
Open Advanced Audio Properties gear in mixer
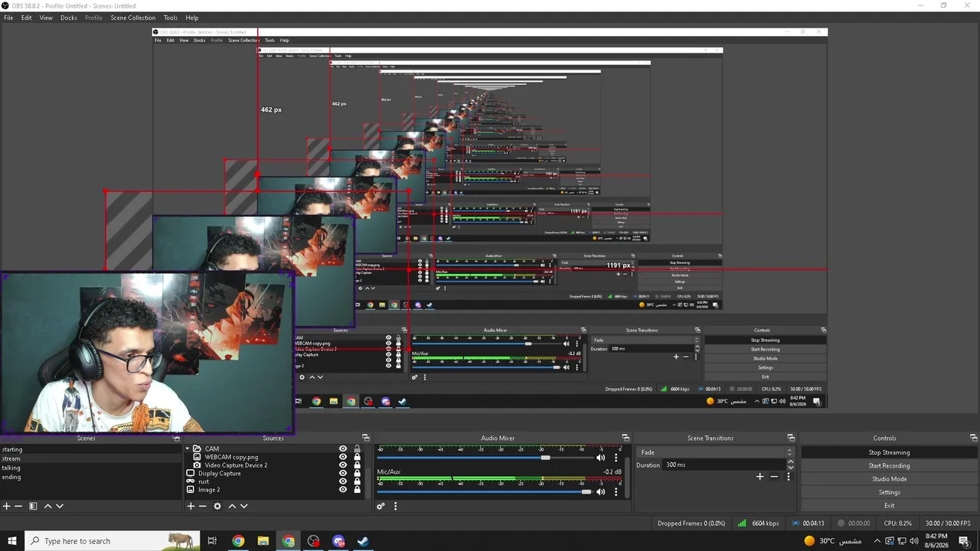pos(381,506)
